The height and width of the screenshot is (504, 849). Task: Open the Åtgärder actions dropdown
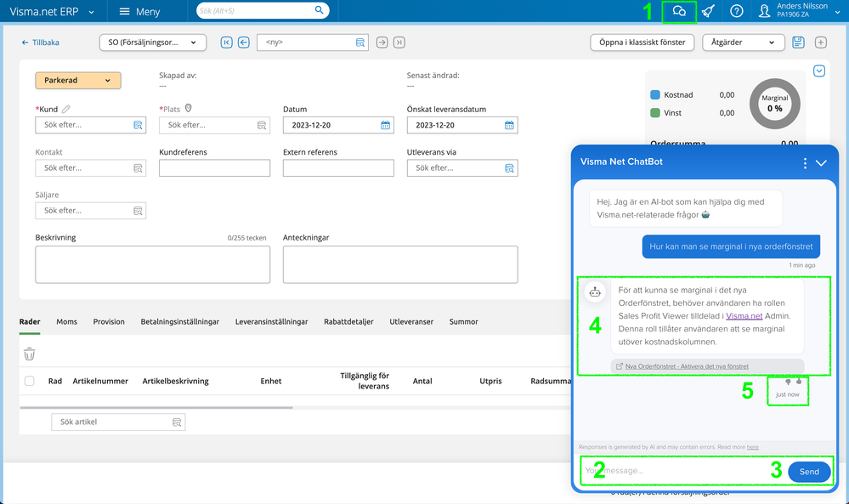point(743,42)
